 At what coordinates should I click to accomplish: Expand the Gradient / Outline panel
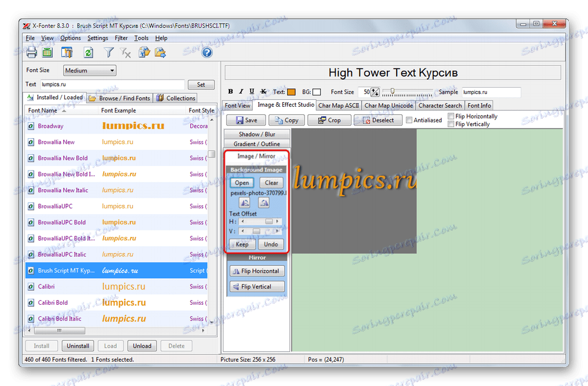(257, 144)
